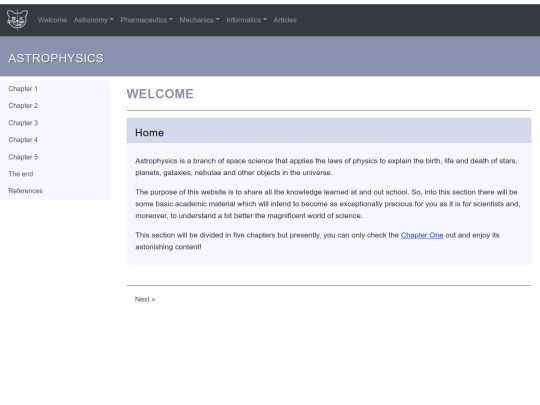Click the ASTROPHYSICS banner title
This screenshot has width=540, height=405.
click(x=56, y=58)
